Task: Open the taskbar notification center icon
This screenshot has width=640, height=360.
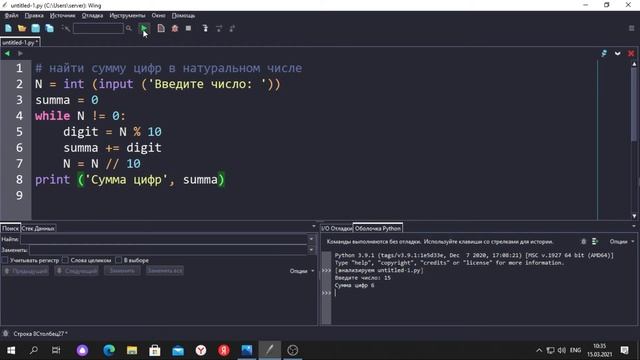Action: click(x=624, y=350)
